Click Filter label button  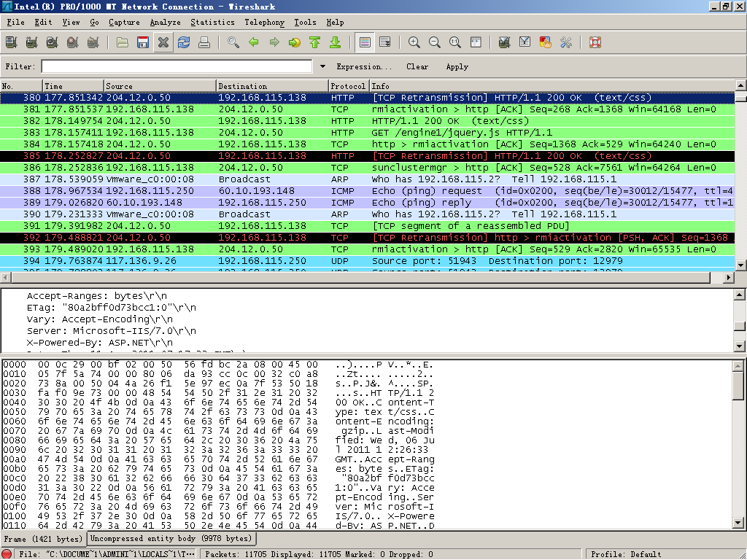20,66
